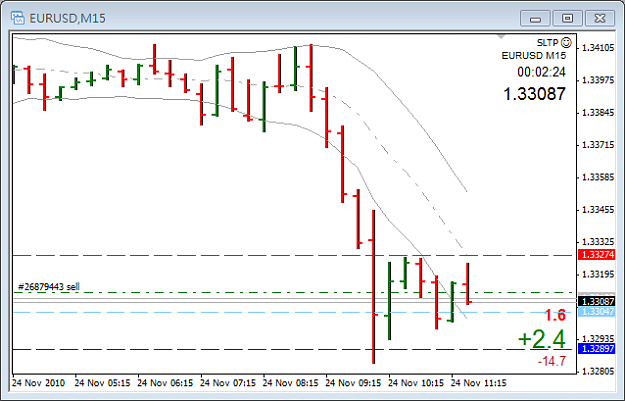Click the light blue 1.33047 price tag
Image resolution: width=625 pixels, height=401 pixels.
597,312
